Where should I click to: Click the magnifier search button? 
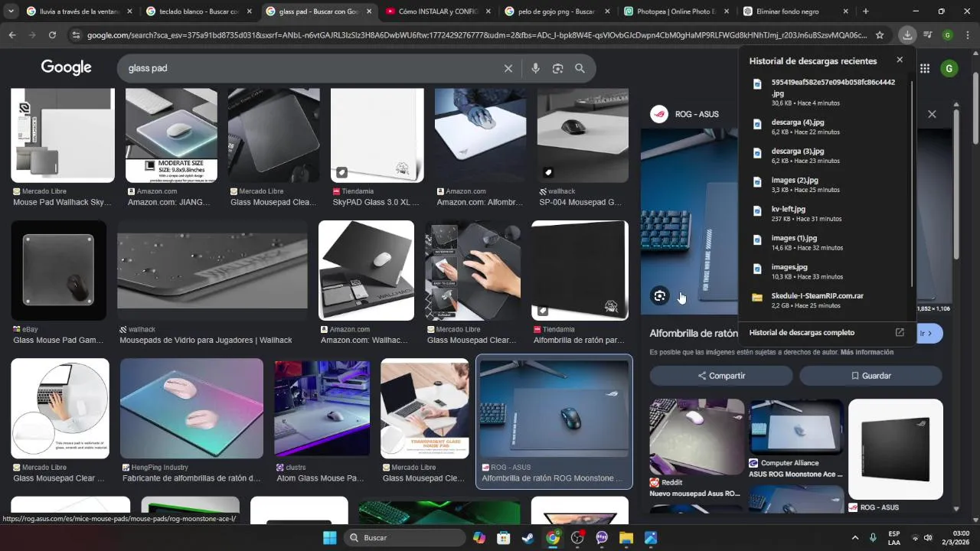(x=580, y=68)
